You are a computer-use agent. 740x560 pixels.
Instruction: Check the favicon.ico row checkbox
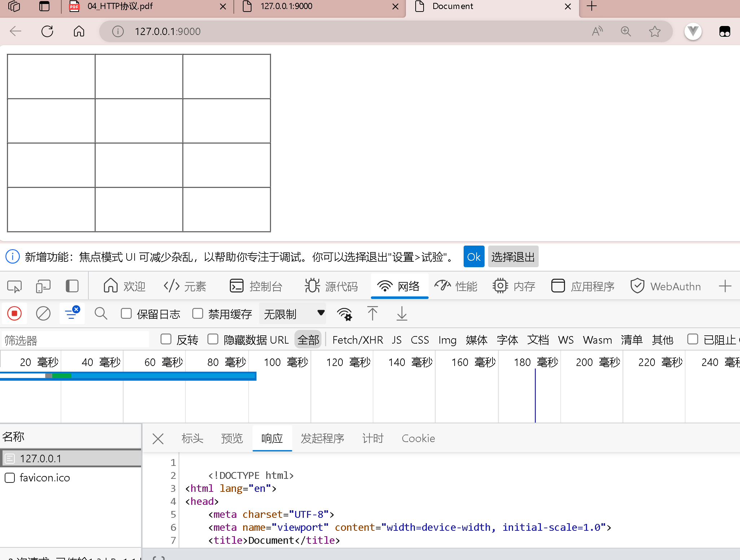point(10,478)
